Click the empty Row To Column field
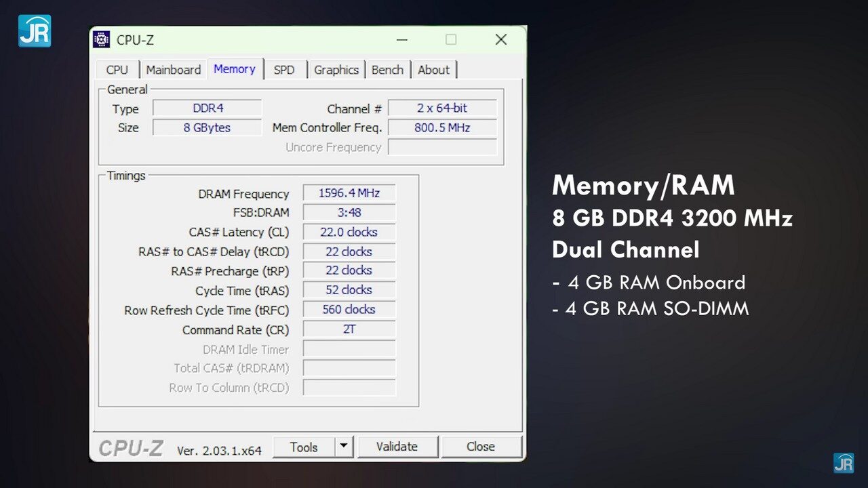 tap(349, 388)
